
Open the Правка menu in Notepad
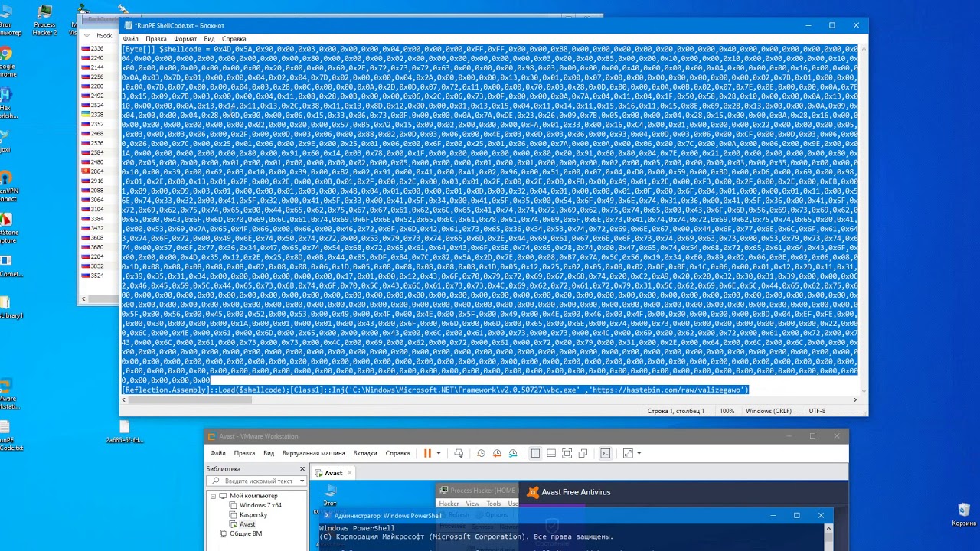click(156, 38)
